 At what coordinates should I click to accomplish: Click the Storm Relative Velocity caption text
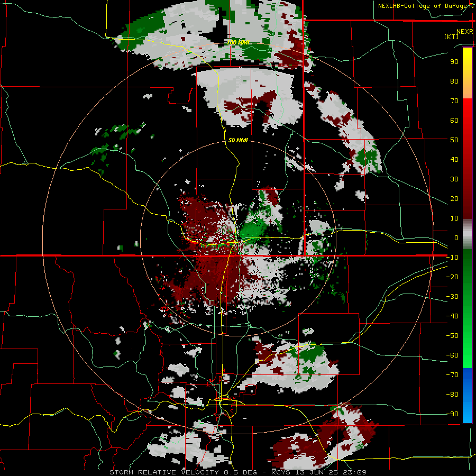coord(237,472)
